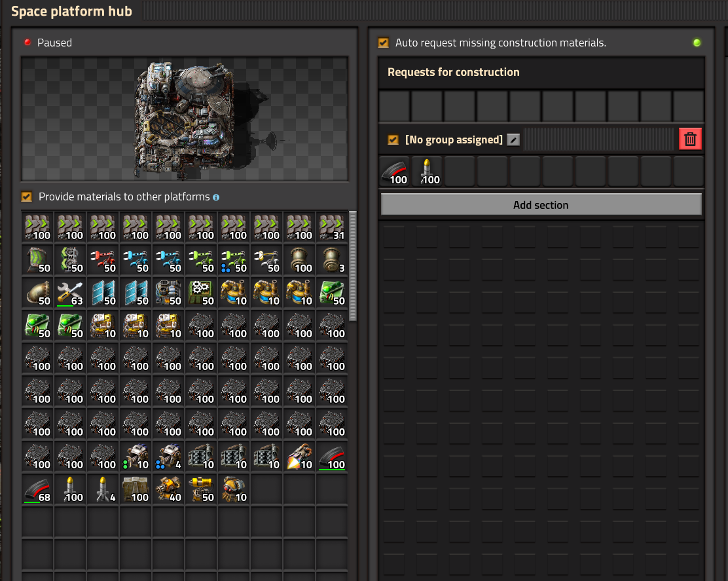Edit the logistic group name with pencil
728x581 pixels.
(513, 140)
